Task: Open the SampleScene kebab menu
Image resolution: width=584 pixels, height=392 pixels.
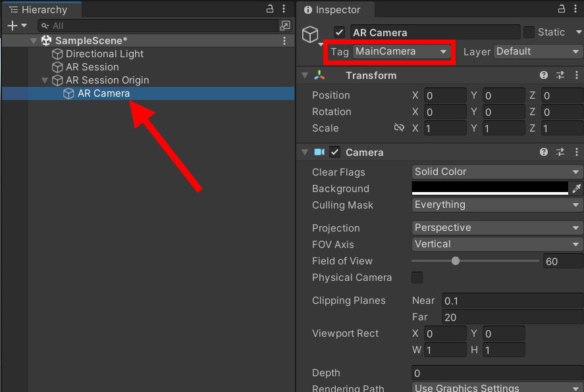Action: [284, 41]
